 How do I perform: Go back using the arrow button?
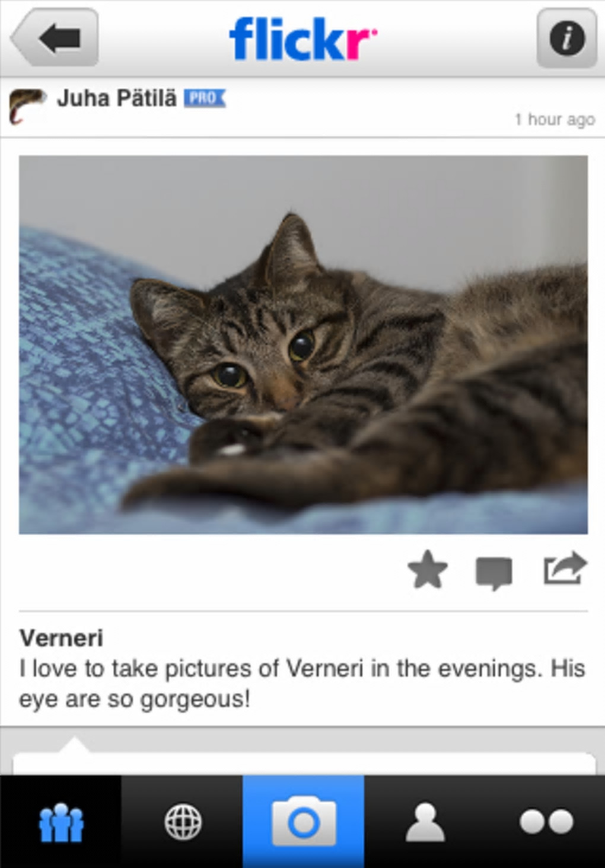(x=55, y=38)
